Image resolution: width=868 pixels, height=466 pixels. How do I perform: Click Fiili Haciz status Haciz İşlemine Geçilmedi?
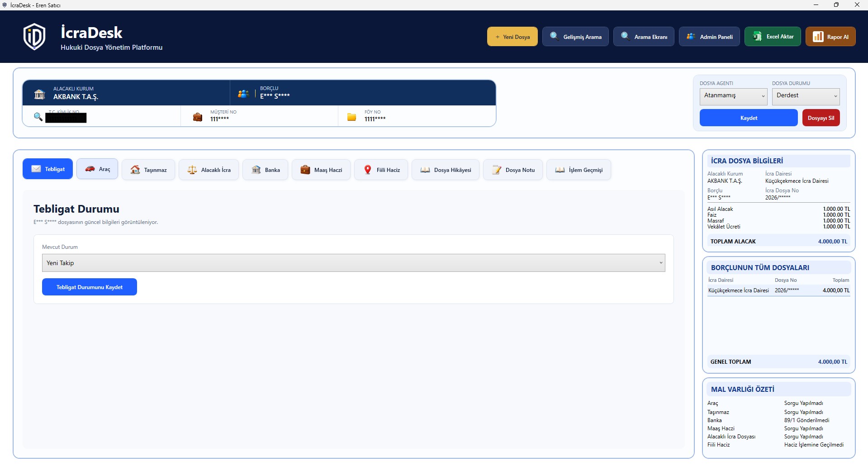coord(814,445)
